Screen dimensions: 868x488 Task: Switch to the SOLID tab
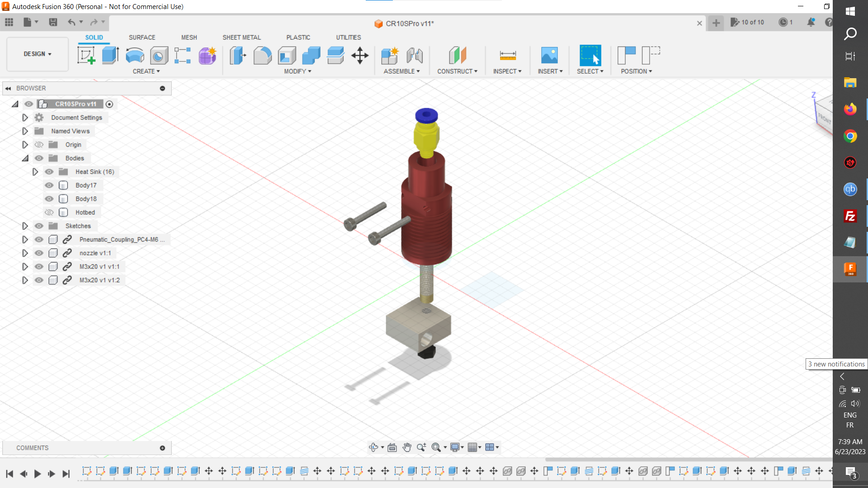[94, 38]
